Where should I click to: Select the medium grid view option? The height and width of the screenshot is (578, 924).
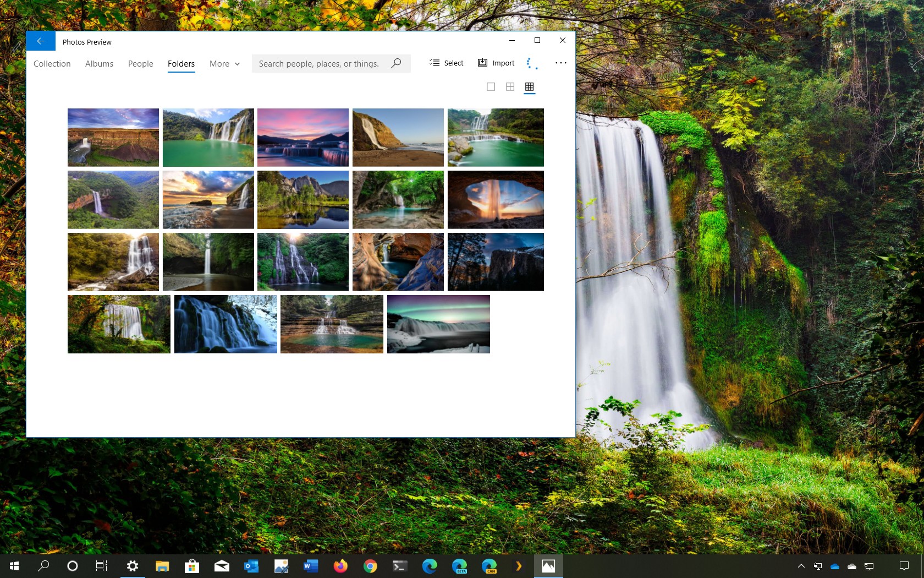click(x=510, y=86)
